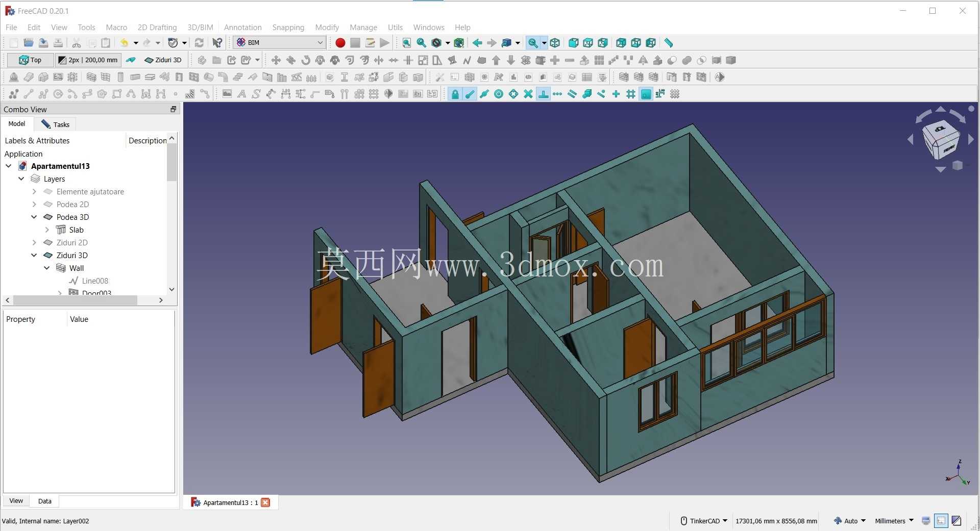Click the Downgrade down-arrow icon
The image size is (980, 531).
(x=511, y=60)
